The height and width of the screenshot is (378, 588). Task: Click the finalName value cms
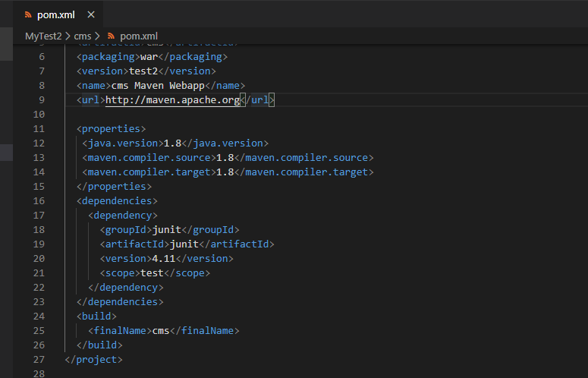click(x=161, y=330)
